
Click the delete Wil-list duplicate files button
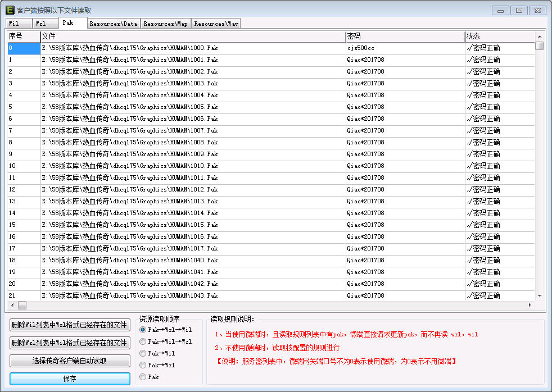pyautogui.click(x=70, y=325)
